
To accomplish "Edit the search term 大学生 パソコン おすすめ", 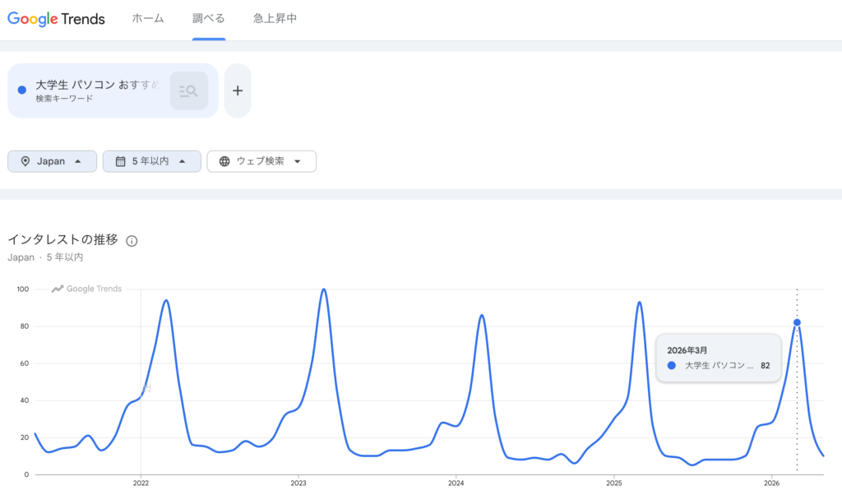I will pos(98,85).
